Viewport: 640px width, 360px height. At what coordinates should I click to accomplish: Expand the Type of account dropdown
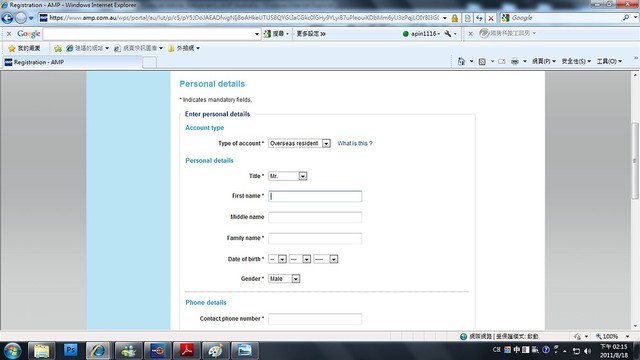click(299, 143)
